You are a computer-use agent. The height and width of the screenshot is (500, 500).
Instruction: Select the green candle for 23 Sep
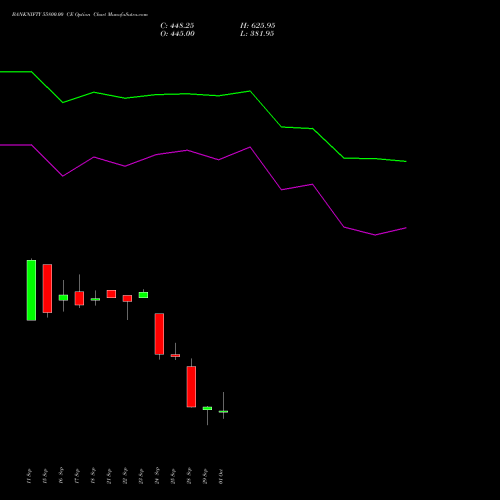(143, 295)
